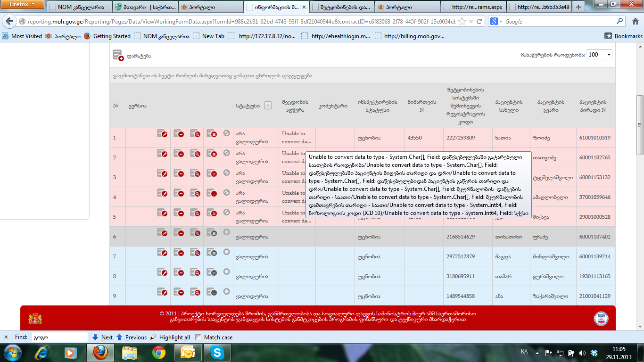Open the records-per-page dropdown showing 100
The image size is (644, 362).
599,55
